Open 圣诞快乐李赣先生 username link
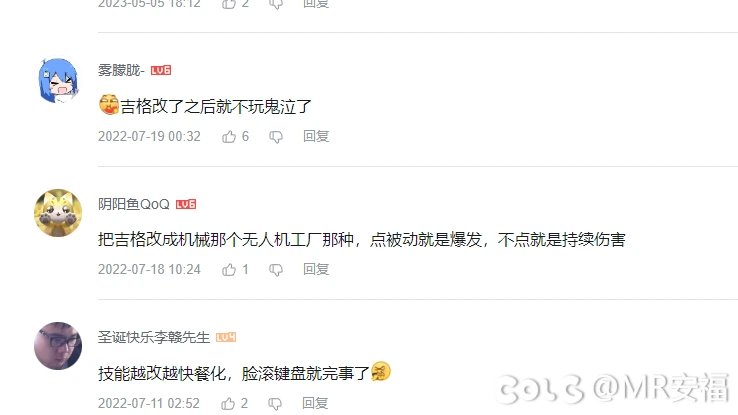The height and width of the screenshot is (415, 738). coord(154,337)
